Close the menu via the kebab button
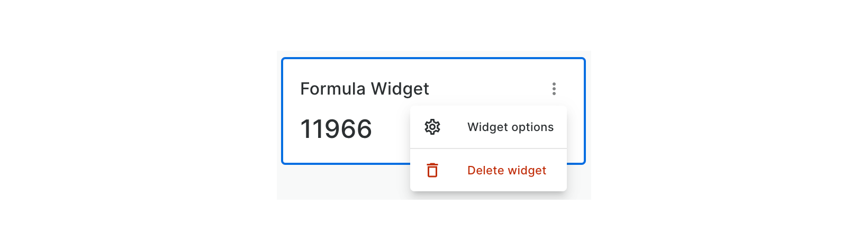 (x=554, y=89)
